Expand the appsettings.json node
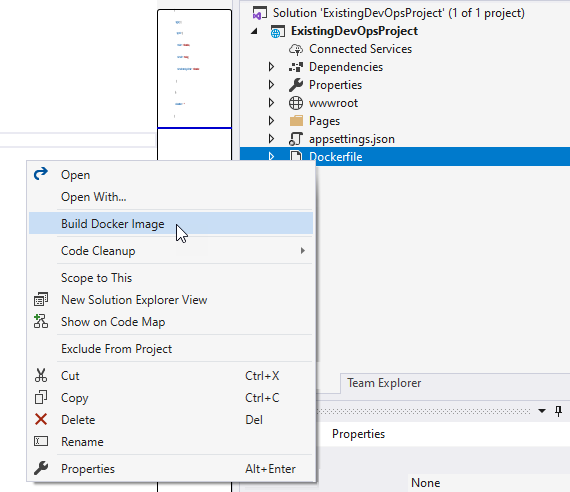570x492 pixels. (271, 139)
